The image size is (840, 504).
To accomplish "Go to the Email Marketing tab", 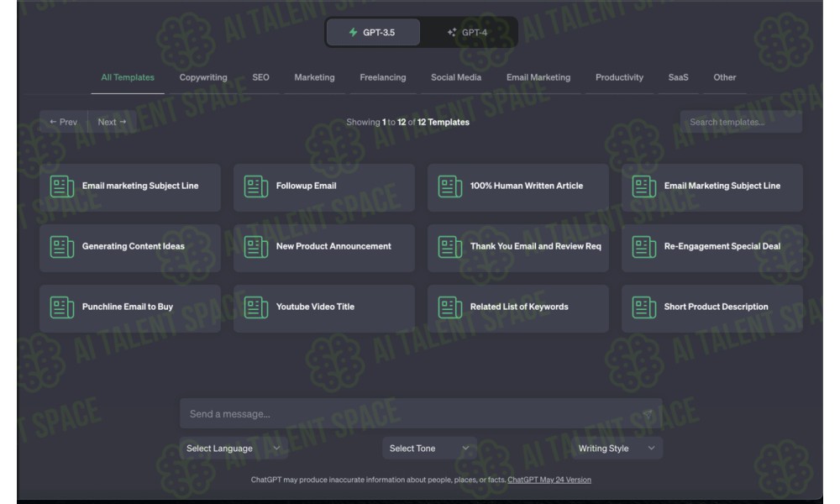I will click(538, 77).
